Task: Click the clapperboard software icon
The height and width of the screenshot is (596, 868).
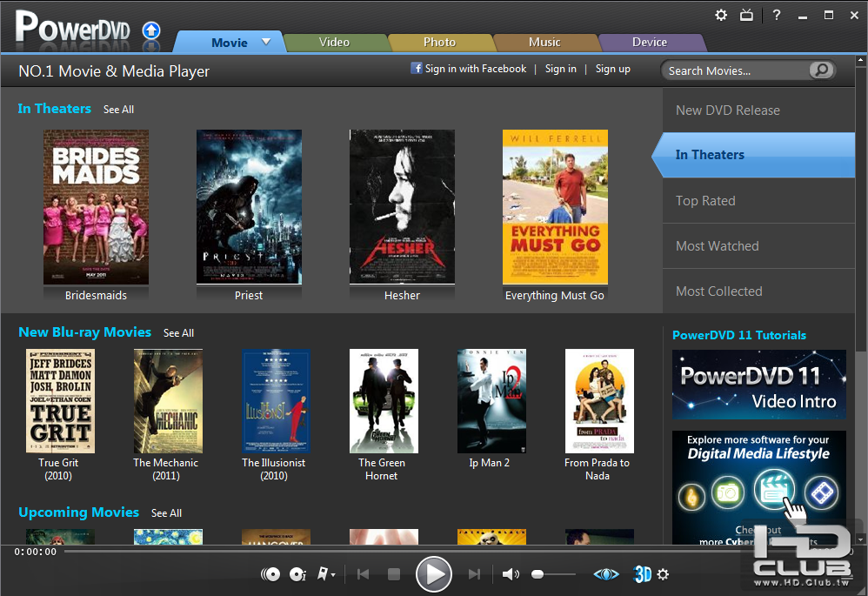Action: (774, 490)
